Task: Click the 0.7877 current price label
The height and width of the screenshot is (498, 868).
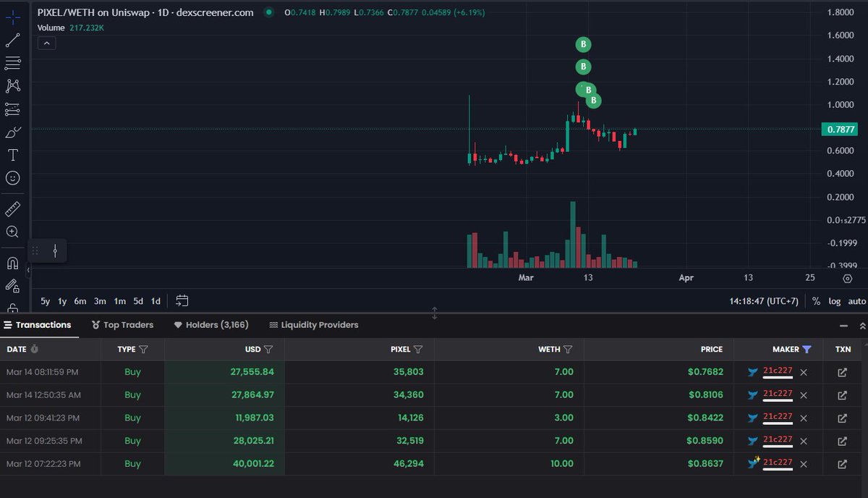Action: click(839, 130)
